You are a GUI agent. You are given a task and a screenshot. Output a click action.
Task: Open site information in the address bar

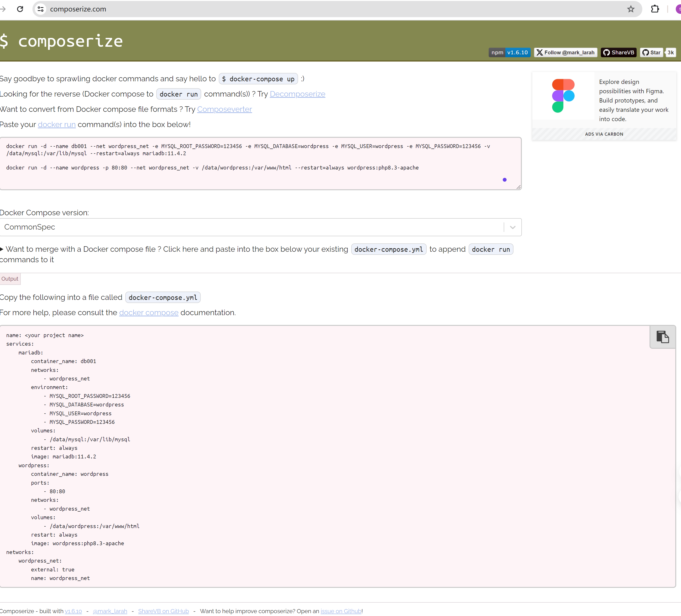pyautogui.click(x=40, y=9)
